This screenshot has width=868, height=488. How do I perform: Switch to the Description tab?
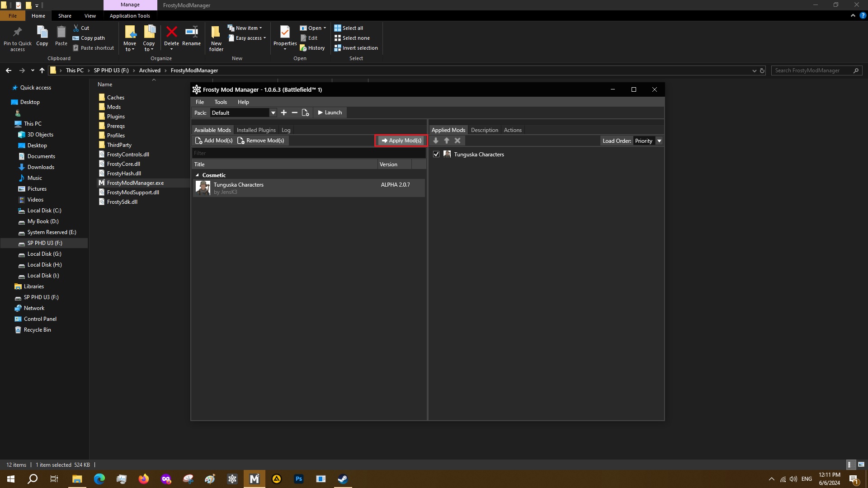[484, 130]
